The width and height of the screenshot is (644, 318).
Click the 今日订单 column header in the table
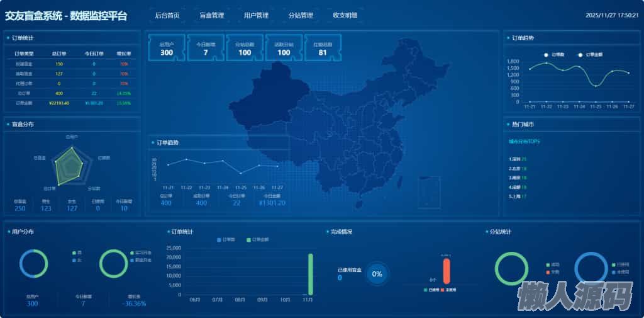click(x=94, y=54)
